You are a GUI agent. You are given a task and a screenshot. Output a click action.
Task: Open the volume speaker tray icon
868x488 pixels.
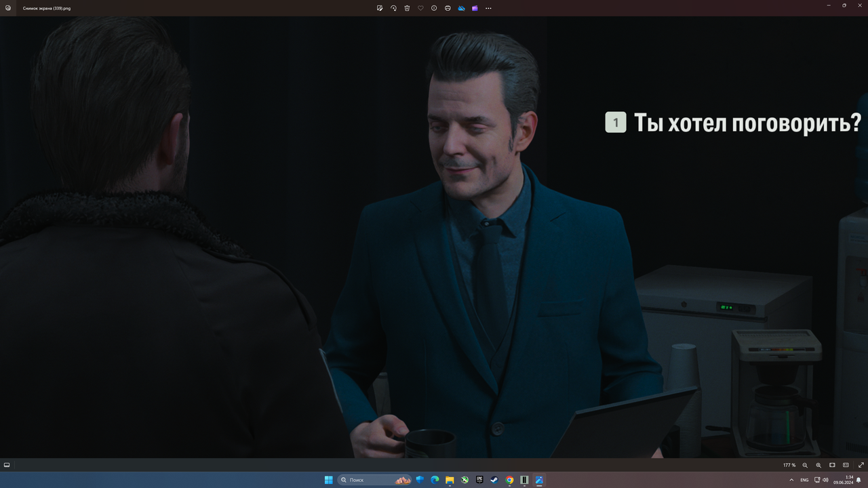click(x=825, y=480)
